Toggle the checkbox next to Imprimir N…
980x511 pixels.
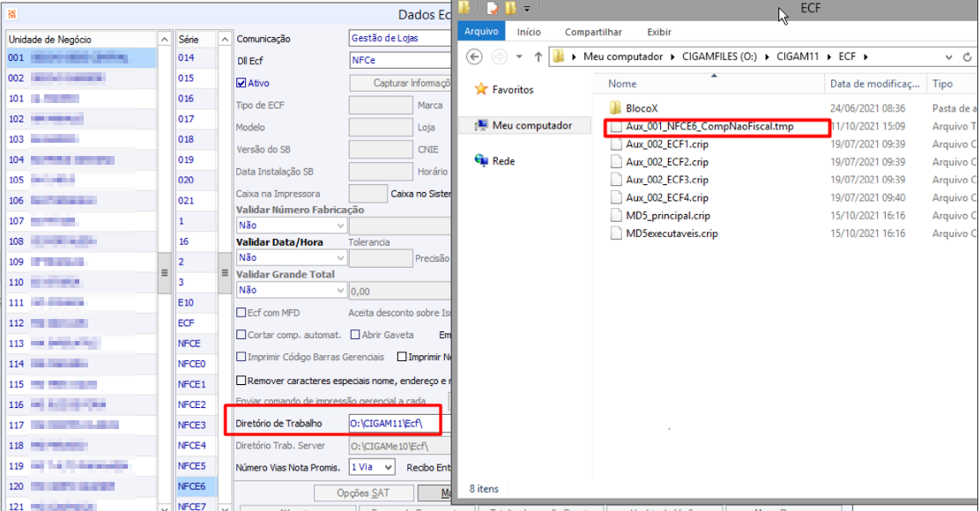[x=402, y=357]
